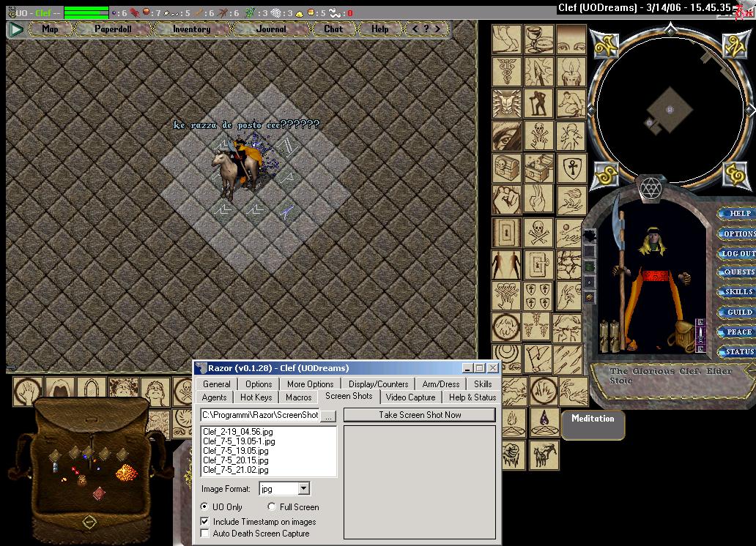This screenshot has height=546, width=756.
Task: Open the Arm/Dress tab
Action: point(441,384)
